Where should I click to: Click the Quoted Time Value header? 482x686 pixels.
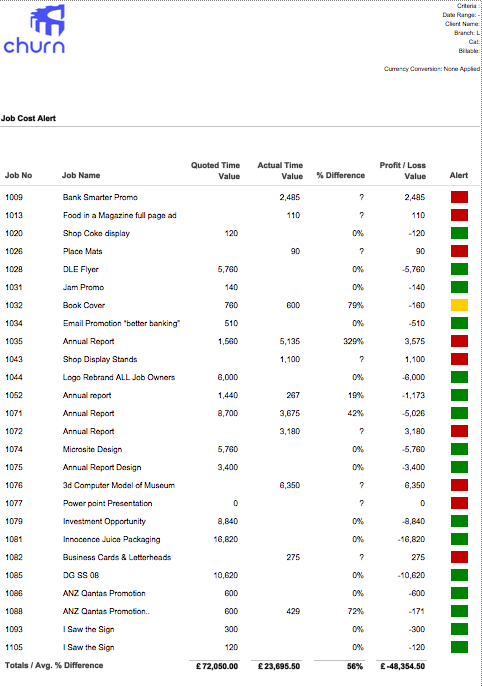point(215,171)
